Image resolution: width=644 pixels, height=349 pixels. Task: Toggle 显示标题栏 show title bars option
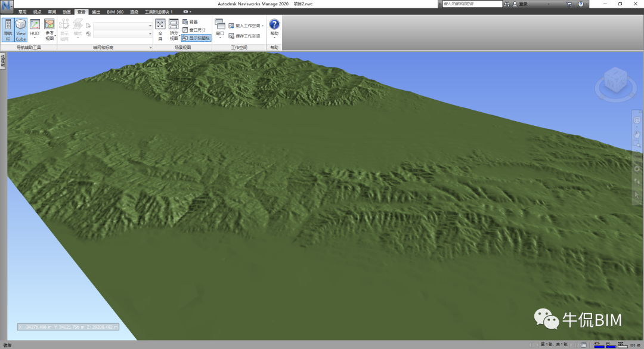[196, 38]
